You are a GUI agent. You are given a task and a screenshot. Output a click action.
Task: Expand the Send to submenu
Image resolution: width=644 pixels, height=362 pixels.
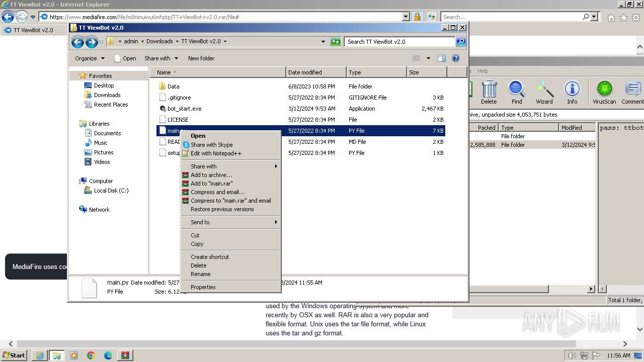tap(230, 222)
